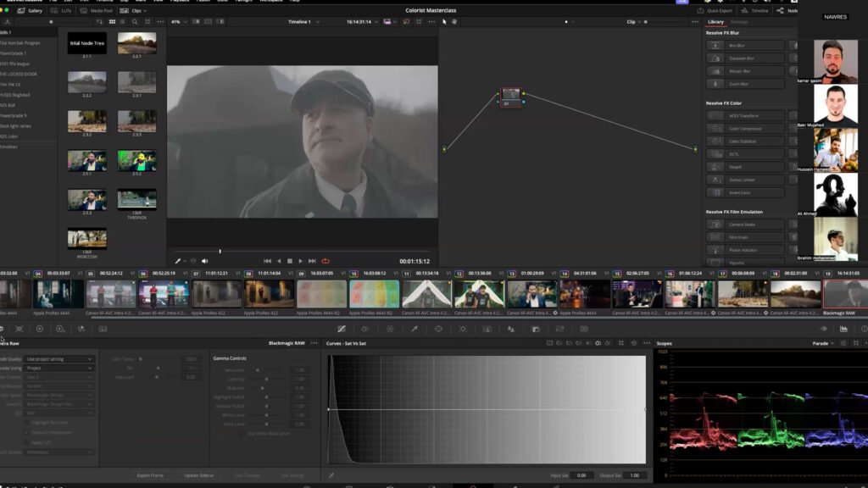
Task: Click Export Frame button
Action: tap(150, 475)
